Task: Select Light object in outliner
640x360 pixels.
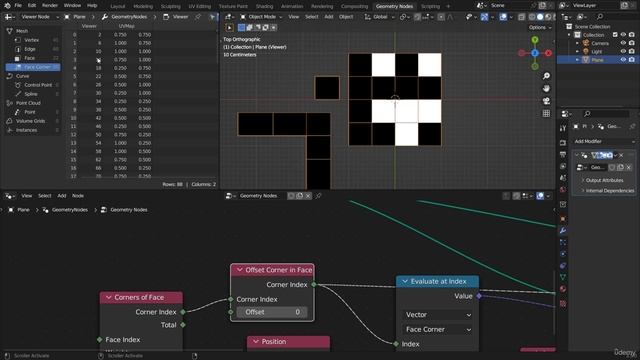Action: [x=596, y=51]
